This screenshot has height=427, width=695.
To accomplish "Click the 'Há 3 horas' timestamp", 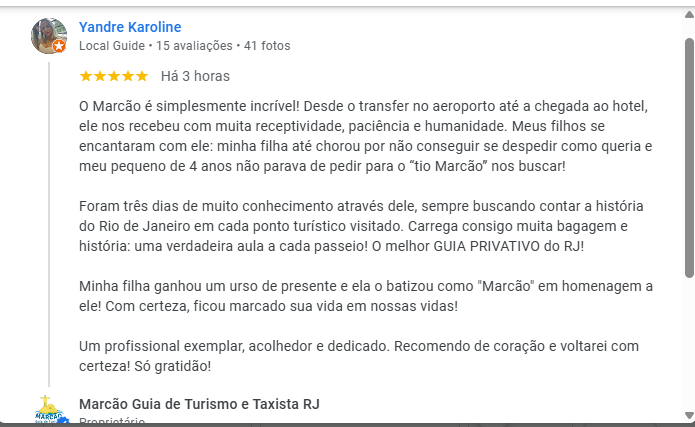I will coord(195,76).
